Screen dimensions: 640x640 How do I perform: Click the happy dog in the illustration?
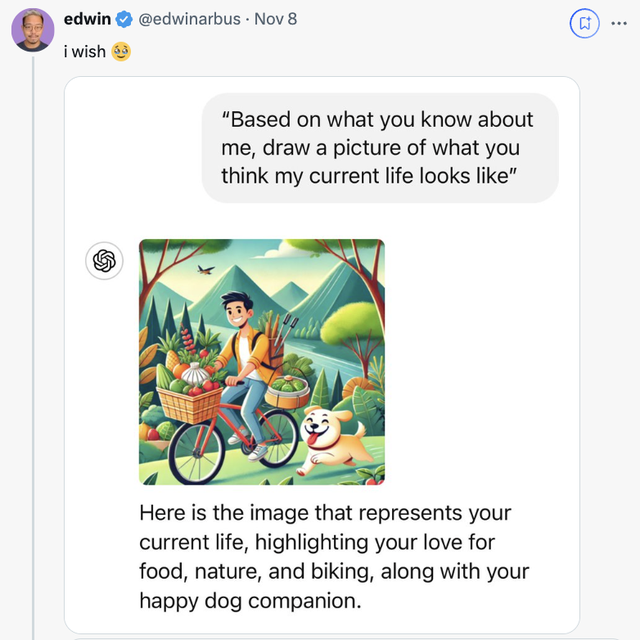coord(335,440)
